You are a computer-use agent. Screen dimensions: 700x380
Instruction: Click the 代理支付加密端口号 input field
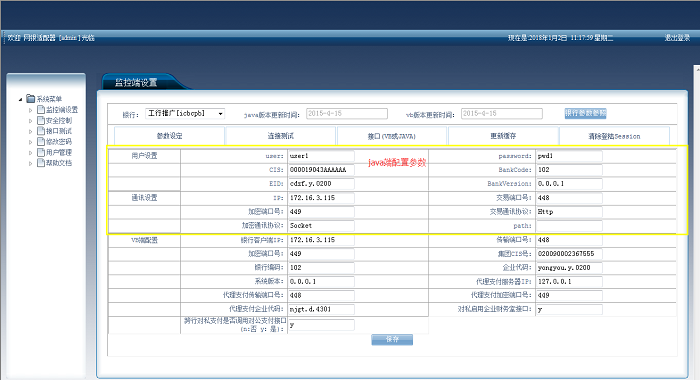click(x=569, y=296)
